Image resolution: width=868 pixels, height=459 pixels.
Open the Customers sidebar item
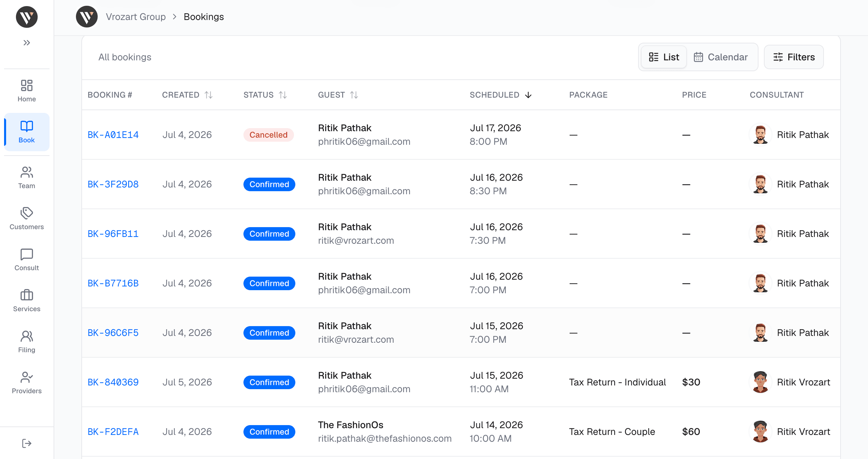coord(27,219)
